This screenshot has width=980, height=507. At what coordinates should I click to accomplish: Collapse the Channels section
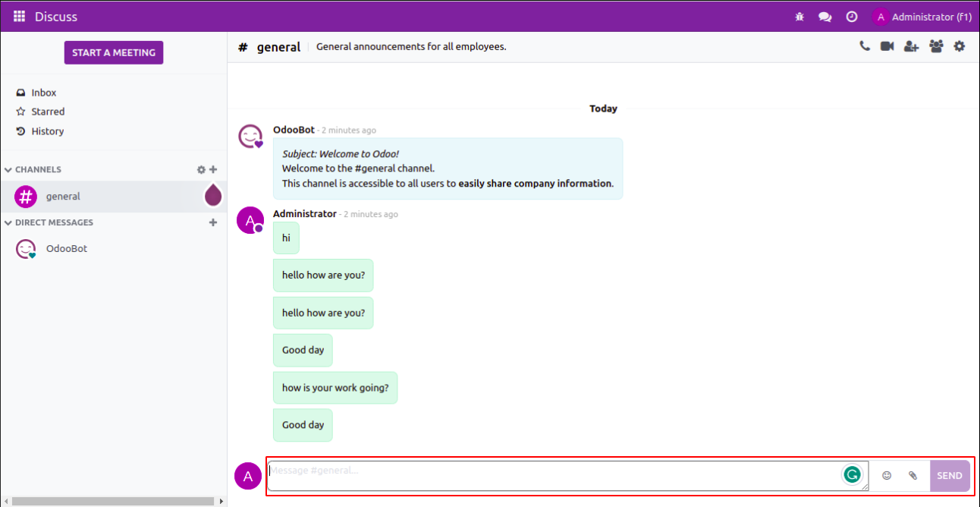[33, 170]
